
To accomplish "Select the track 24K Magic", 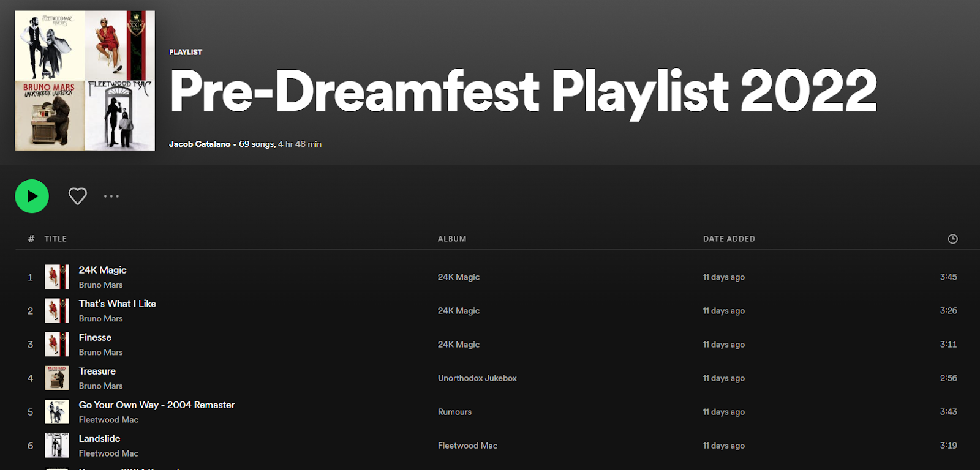I will click(x=102, y=270).
